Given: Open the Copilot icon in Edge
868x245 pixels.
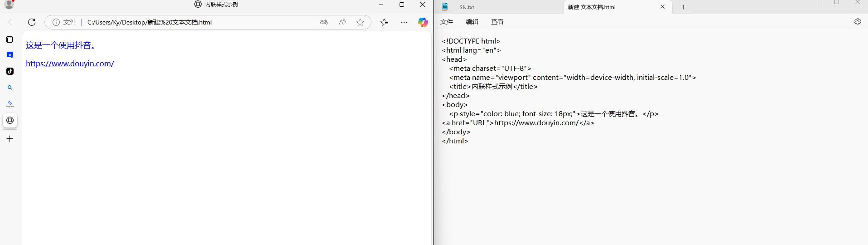Looking at the screenshot, I should tap(423, 22).
